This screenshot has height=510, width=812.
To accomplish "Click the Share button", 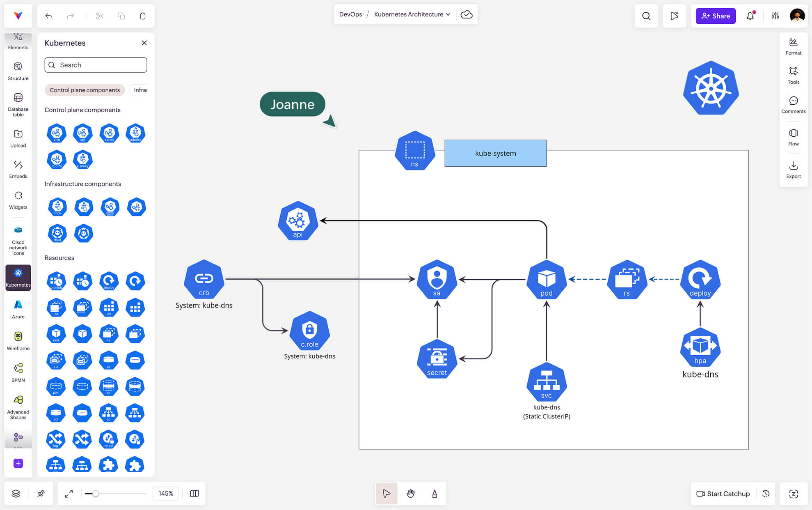I will [x=716, y=16].
